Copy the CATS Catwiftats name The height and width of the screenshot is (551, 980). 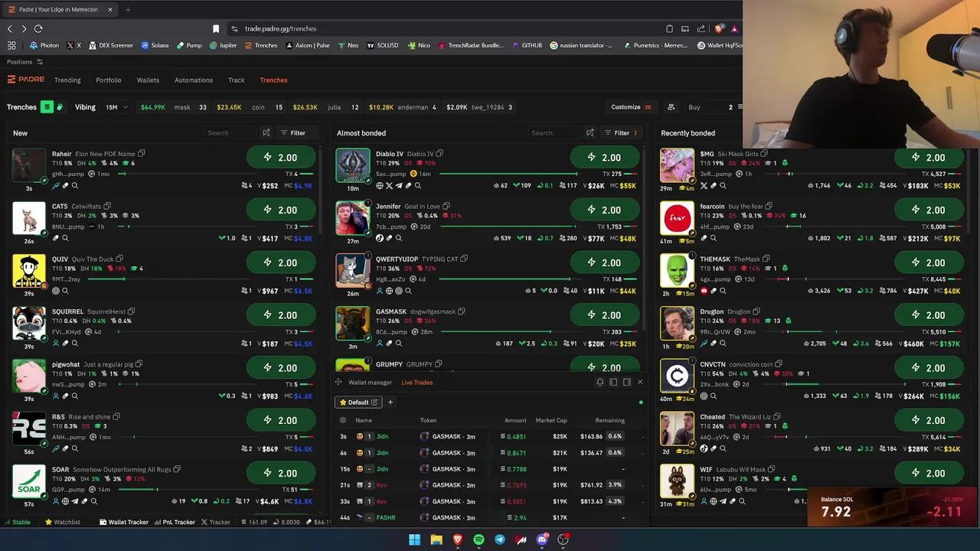107,207
